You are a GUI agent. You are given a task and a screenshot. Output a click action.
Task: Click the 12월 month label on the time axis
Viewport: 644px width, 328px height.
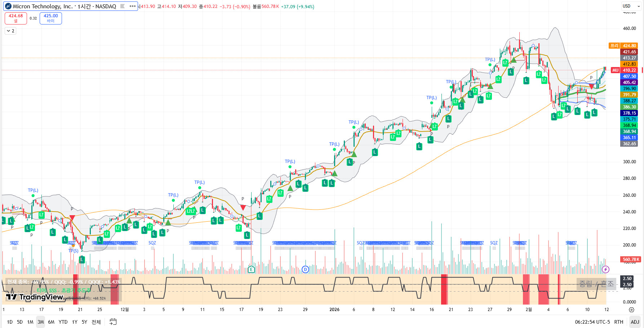(x=125, y=310)
